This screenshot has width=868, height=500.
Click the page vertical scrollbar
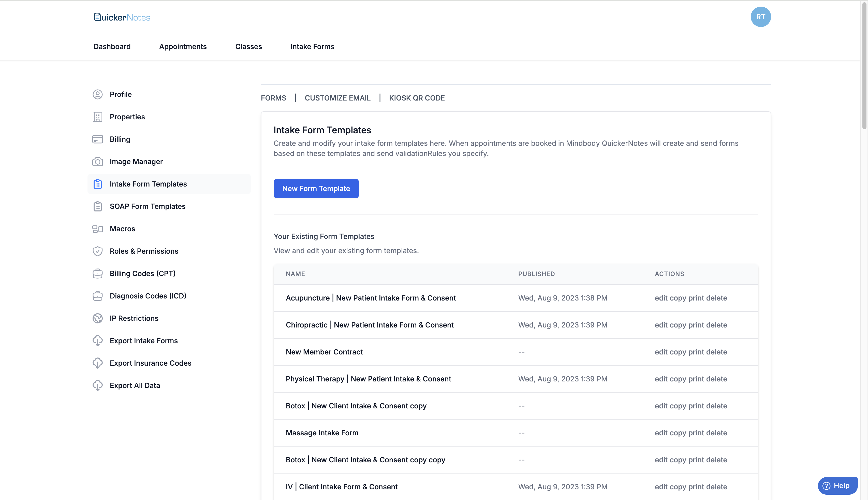(864, 65)
